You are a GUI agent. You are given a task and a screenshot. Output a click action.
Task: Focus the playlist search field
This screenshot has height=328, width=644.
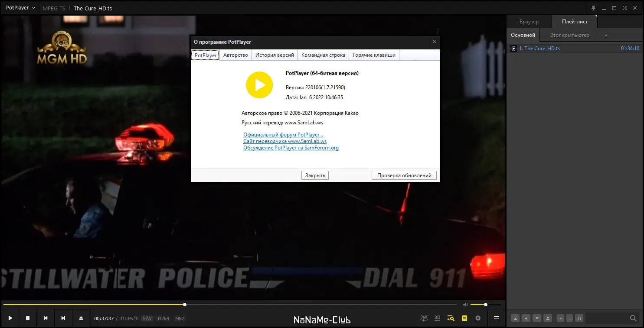[x=607, y=318]
